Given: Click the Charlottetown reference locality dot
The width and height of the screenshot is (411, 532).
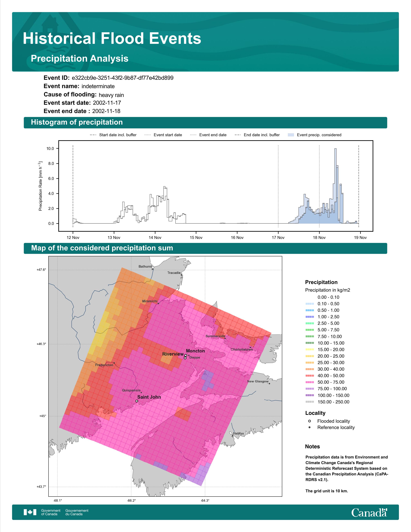Looking at the screenshot, I should tap(250, 347).
